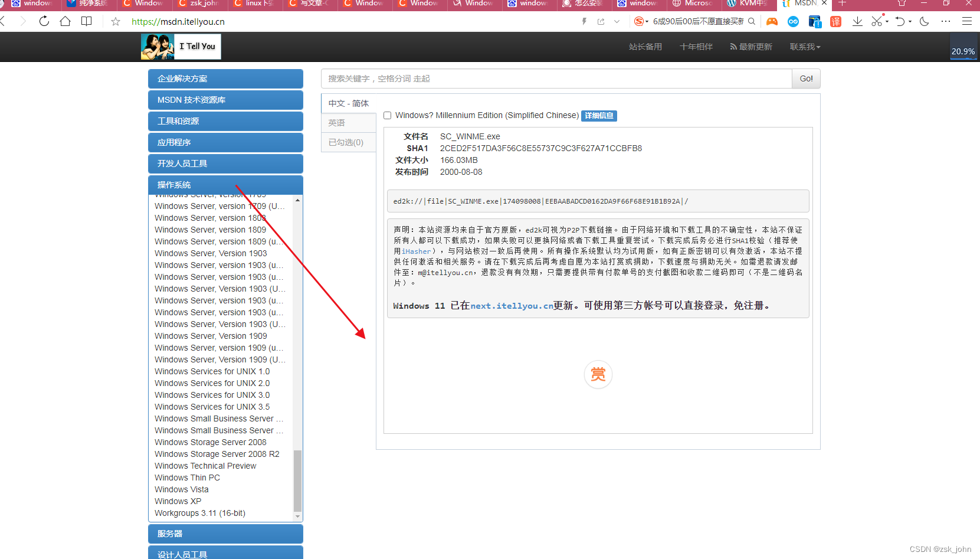Expand the 企业解决方案 category

click(x=225, y=79)
